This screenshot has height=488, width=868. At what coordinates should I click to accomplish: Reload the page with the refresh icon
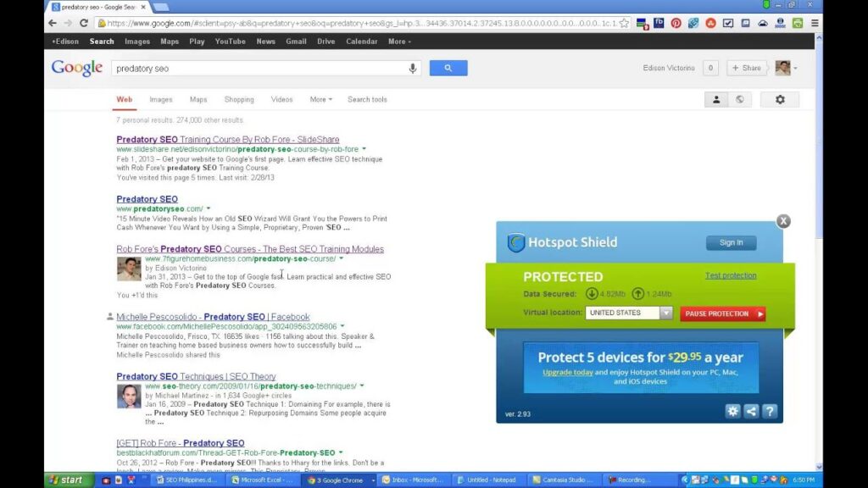tap(84, 23)
